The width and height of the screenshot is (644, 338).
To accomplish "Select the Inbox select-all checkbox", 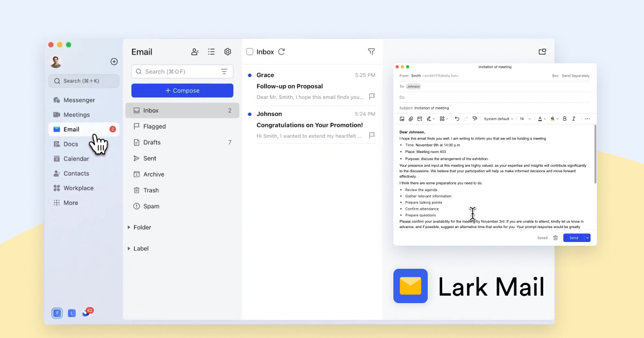I will coord(250,52).
